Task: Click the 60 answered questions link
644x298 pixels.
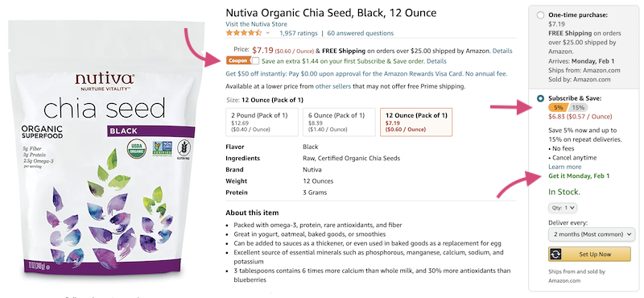Action: pyautogui.click(x=360, y=33)
